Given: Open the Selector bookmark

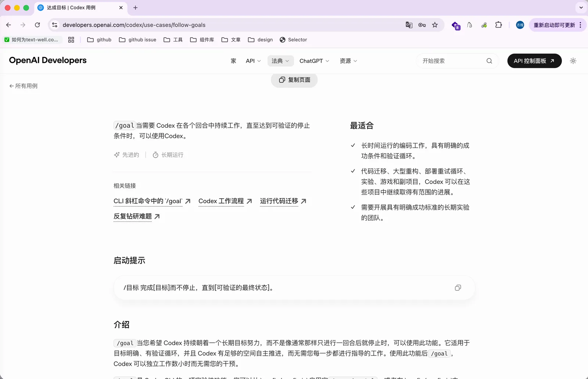Looking at the screenshot, I should click(x=293, y=40).
